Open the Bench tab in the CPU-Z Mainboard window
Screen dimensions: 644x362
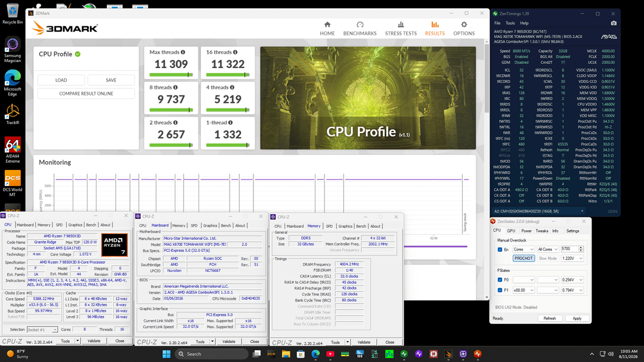(226, 225)
